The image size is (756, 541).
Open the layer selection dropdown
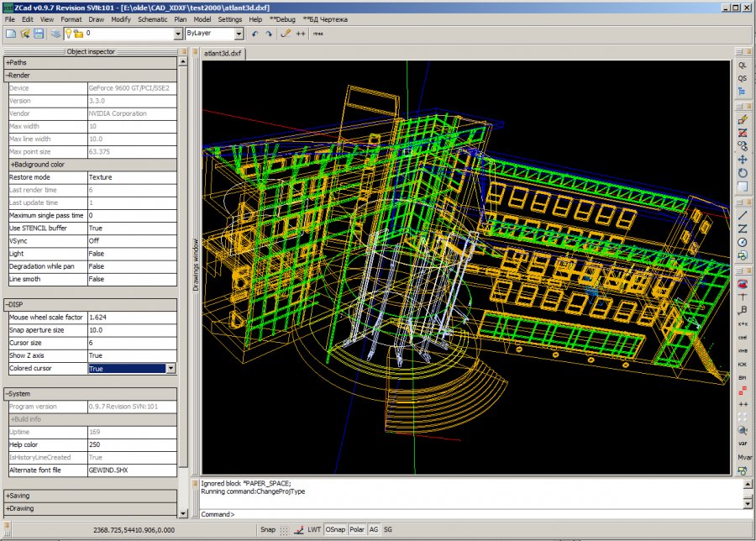click(178, 34)
